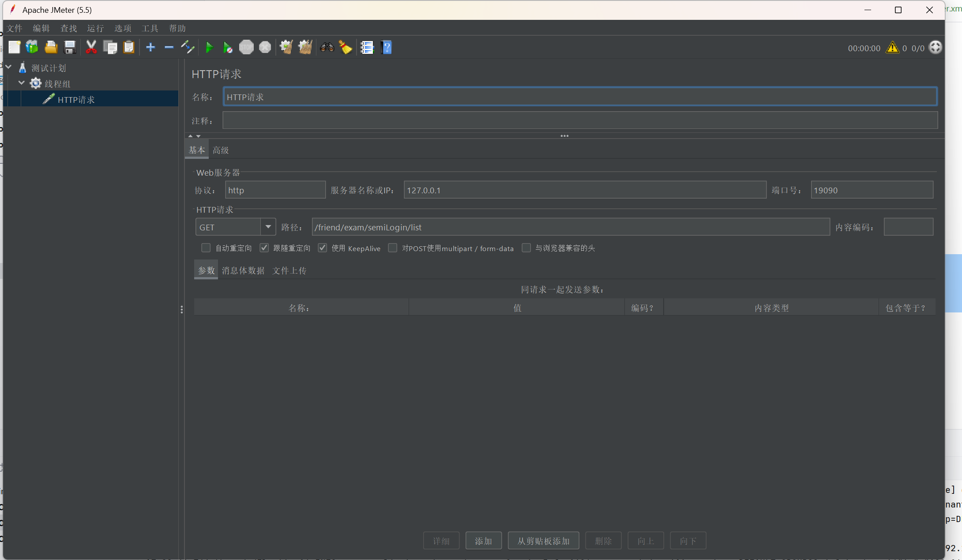
Task: Click the vertical split pane divider handle
Action: pyautogui.click(x=182, y=310)
